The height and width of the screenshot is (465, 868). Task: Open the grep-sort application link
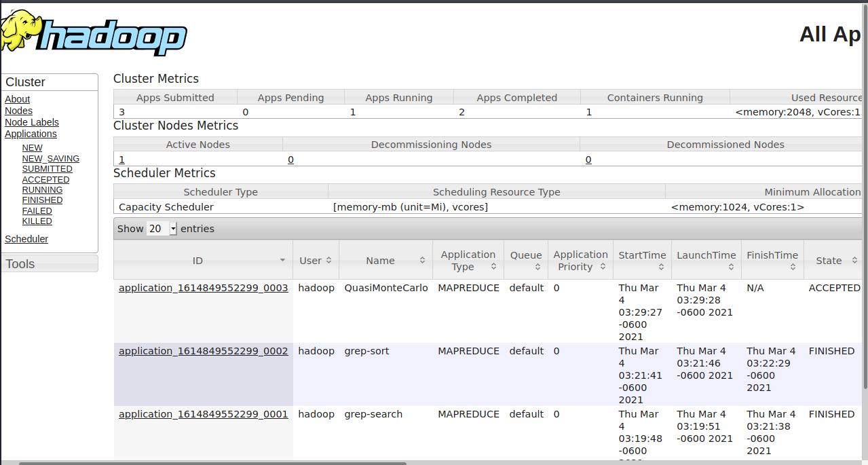point(203,351)
